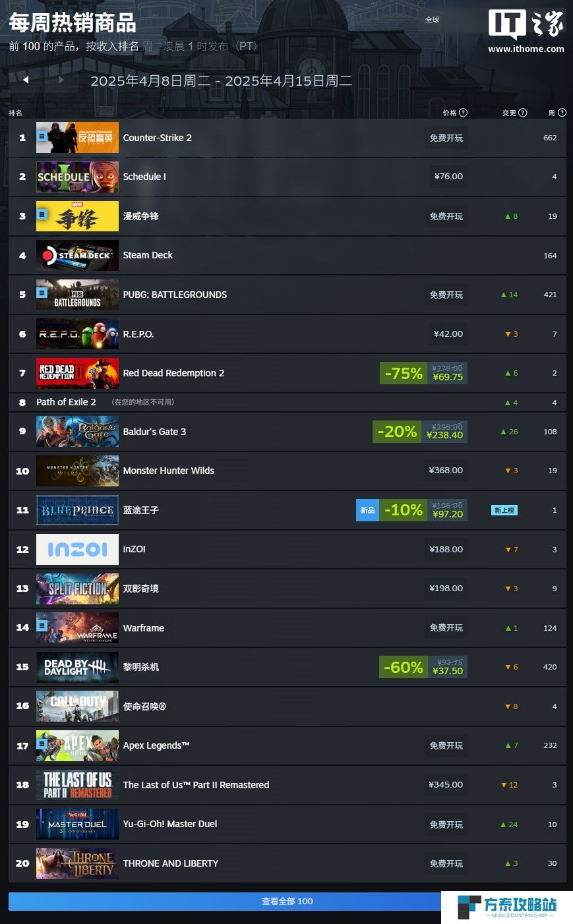The image size is (573, 924).
Task: Click blue list icon on PUBG thumbnail
Action: coord(42,293)
